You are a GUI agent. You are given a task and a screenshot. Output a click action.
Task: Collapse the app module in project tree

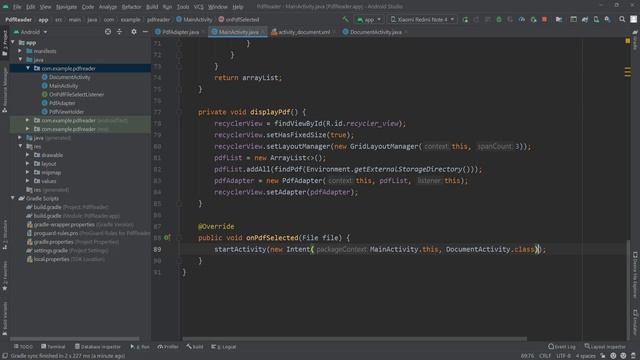13,42
